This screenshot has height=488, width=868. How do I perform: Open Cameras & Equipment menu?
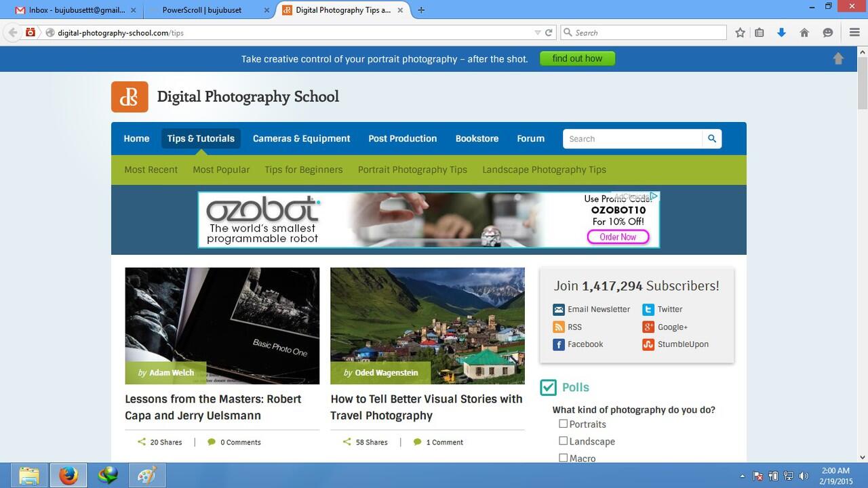[301, 138]
